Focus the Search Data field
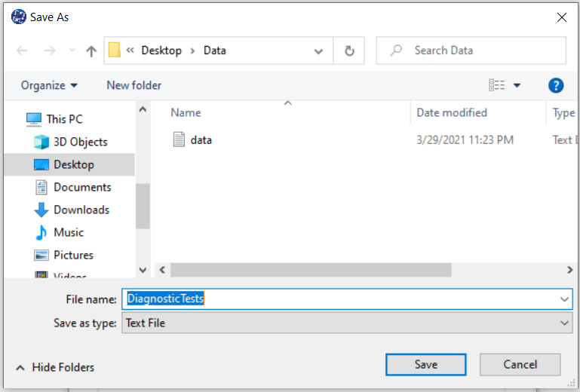The height and width of the screenshot is (392, 580). click(471, 51)
